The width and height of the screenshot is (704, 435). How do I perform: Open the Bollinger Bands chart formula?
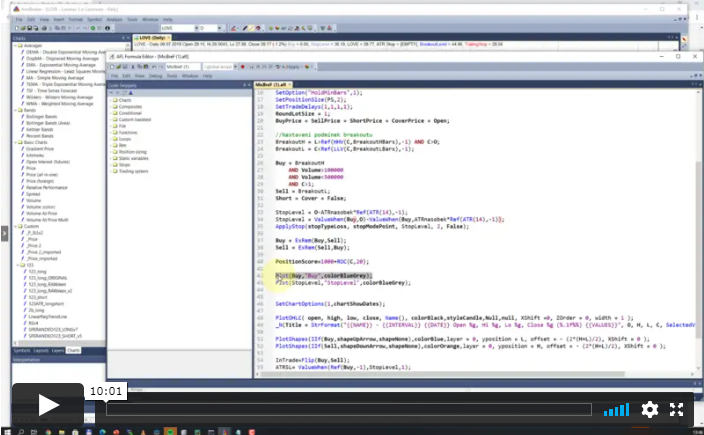(40, 116)
